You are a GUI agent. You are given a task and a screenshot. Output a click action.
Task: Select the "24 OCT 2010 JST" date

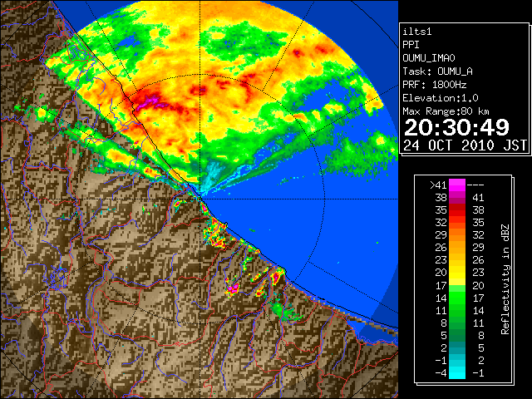click(465, 145)
